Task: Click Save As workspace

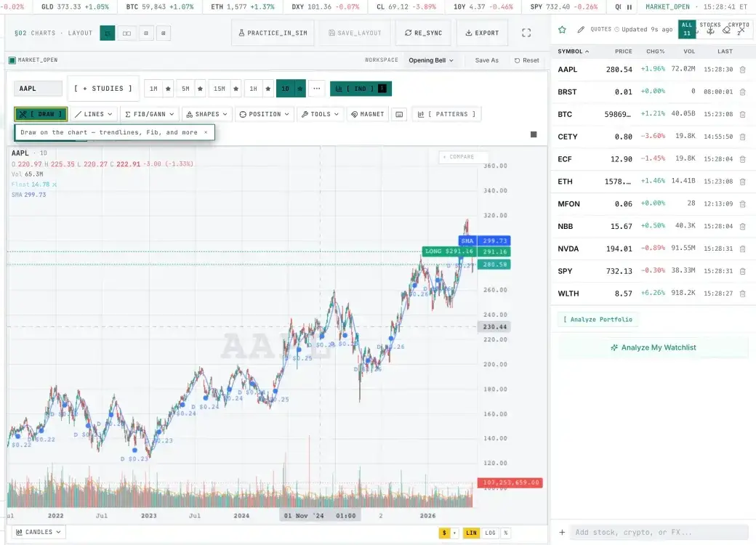Action: point(486,60)
